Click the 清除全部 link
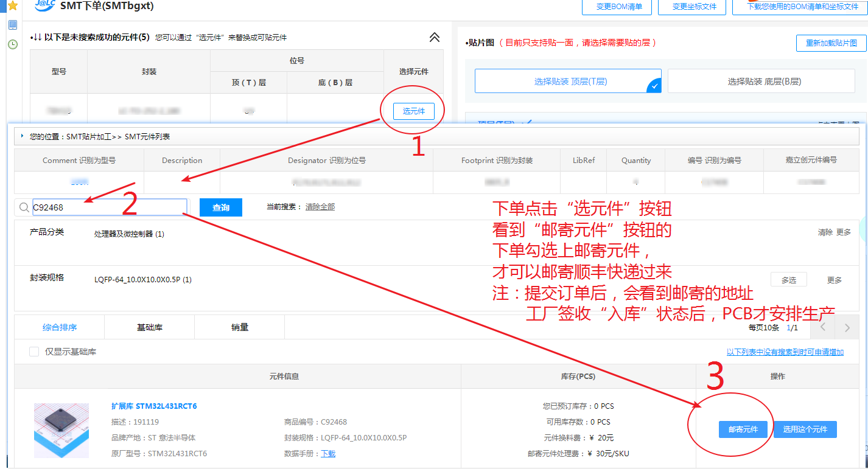This screenshot has width=868, height=469. (320, 207)
